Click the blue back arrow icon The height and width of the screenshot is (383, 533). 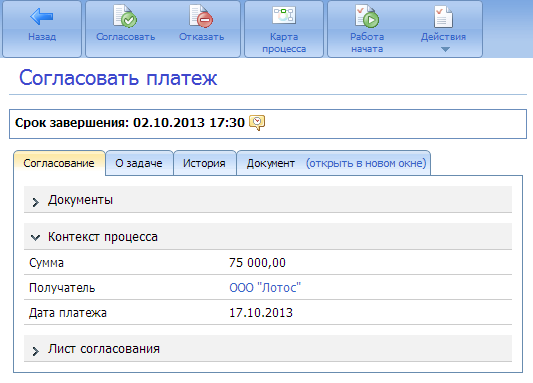[41, 17]
